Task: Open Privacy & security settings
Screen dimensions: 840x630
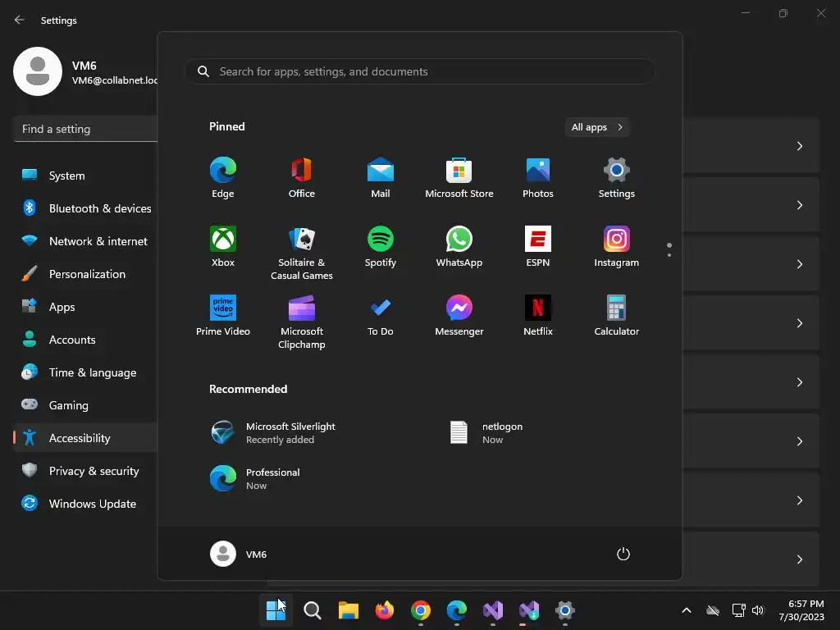Action: pyautogui.click(x=85, y=471)
